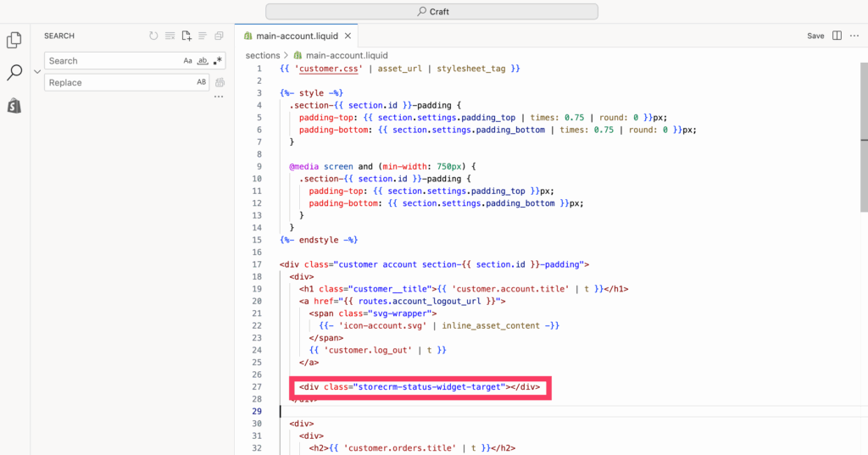Open the Explorer files icon in sidebar
The width and height of the screenshot is (868, 455).
[14, 40]
